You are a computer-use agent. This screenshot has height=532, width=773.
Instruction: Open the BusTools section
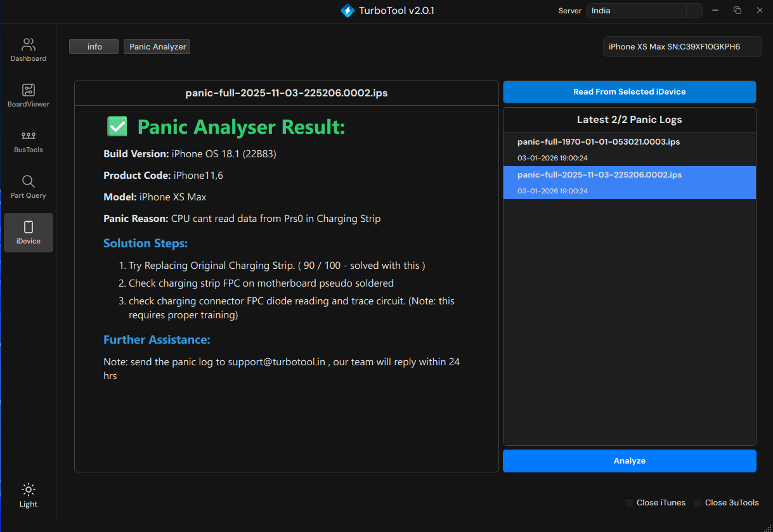(28, 141)
